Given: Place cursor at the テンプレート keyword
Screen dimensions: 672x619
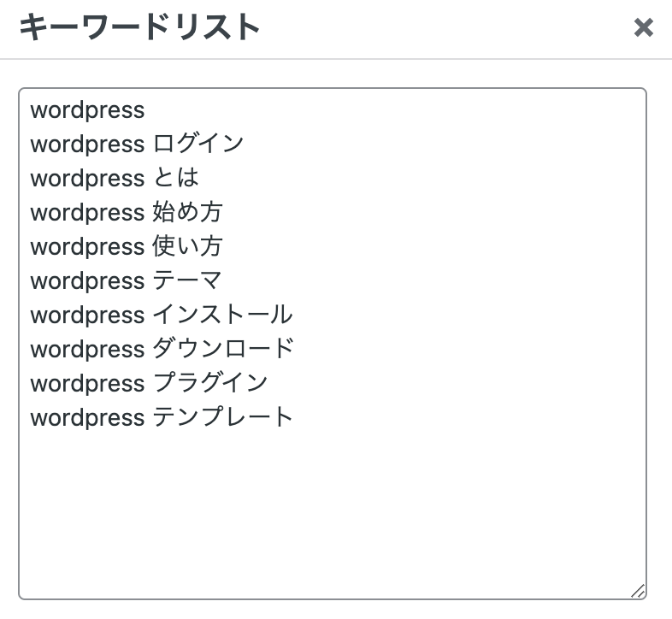Looking at the screenshot, I should click(x=222, y=417).
